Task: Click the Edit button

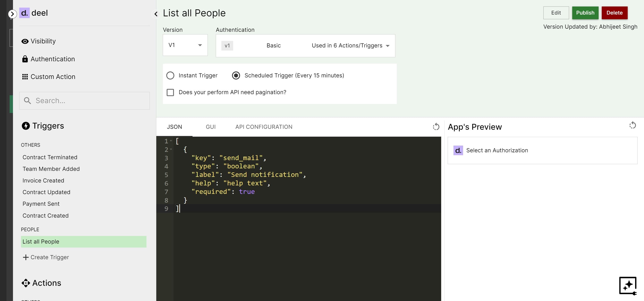Action: 556,13
